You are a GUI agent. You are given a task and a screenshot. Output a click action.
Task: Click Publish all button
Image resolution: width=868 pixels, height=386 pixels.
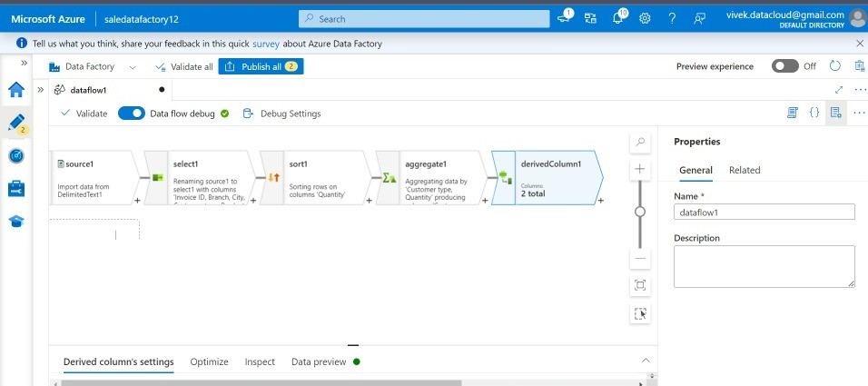[x=261, y=66]
